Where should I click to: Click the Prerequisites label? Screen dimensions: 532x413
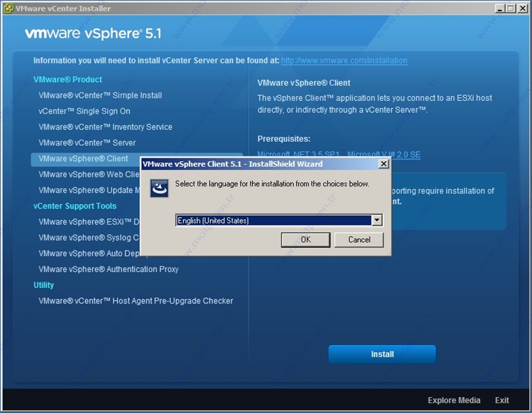[283, 139]
